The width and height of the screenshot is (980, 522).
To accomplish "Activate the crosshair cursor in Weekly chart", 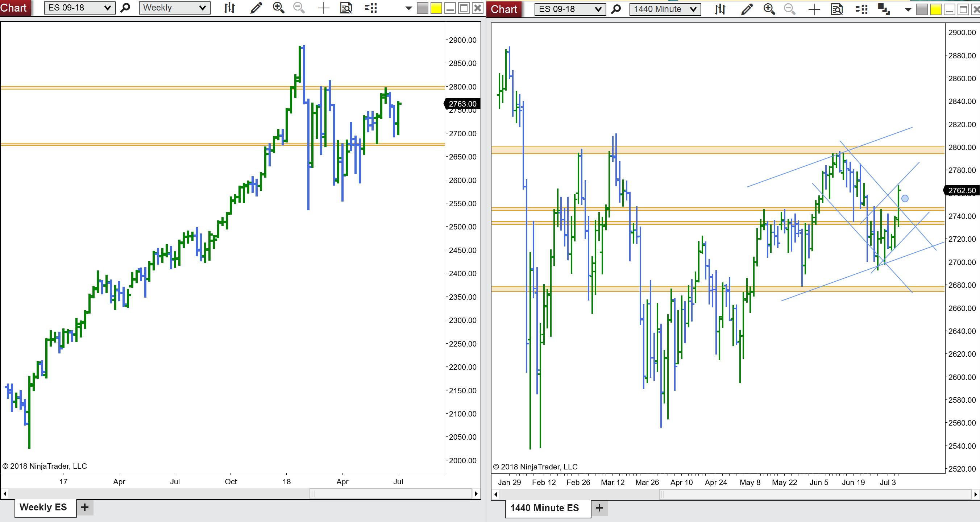I will [x=323, y=8].
